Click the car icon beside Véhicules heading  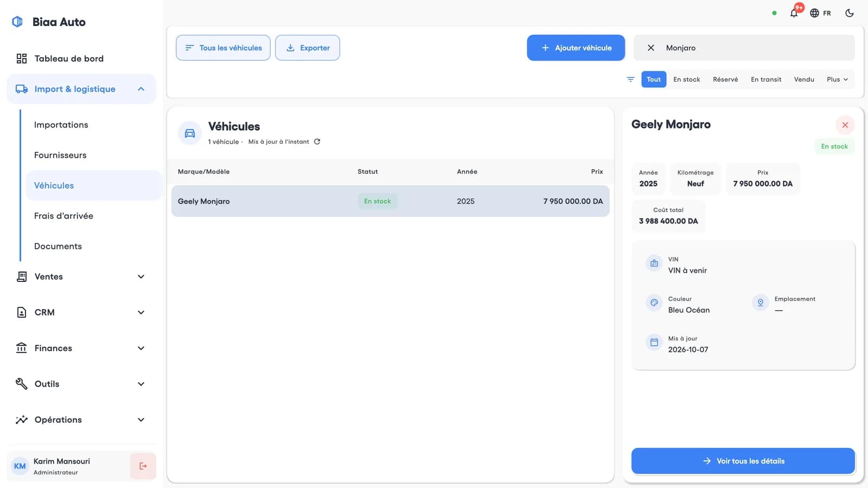click(x=190, y=133)
